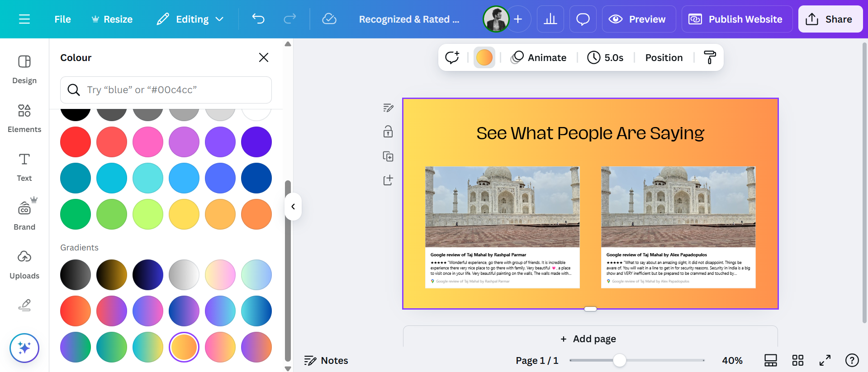Open the Uploads sidebar panel
The image size is (868, 372).
click(x=24, y=264)
